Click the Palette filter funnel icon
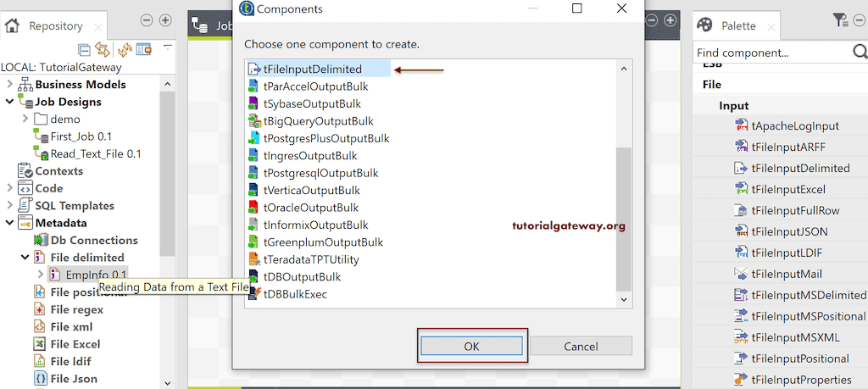Viewport: 868px width, 389px height. click(840, 21)
